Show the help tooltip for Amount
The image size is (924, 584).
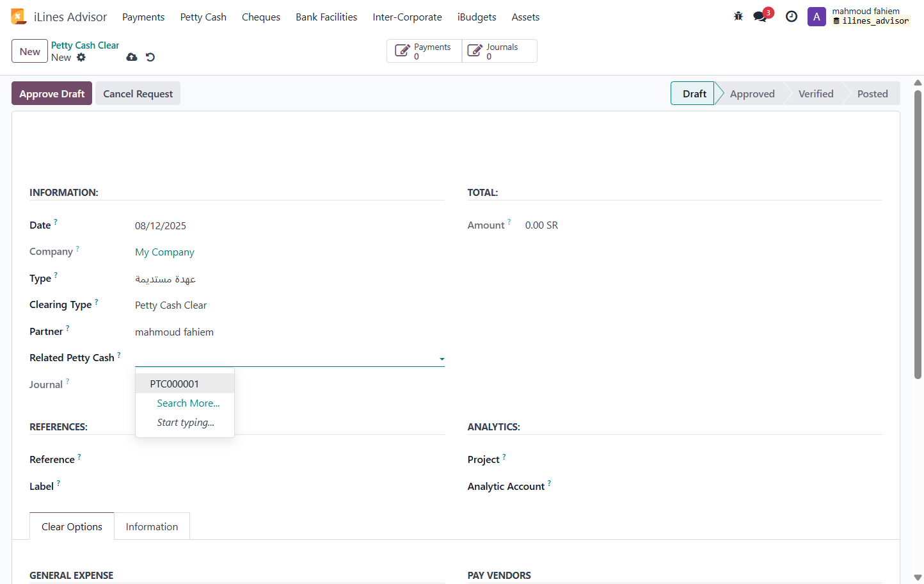click(x=509, y=222)
